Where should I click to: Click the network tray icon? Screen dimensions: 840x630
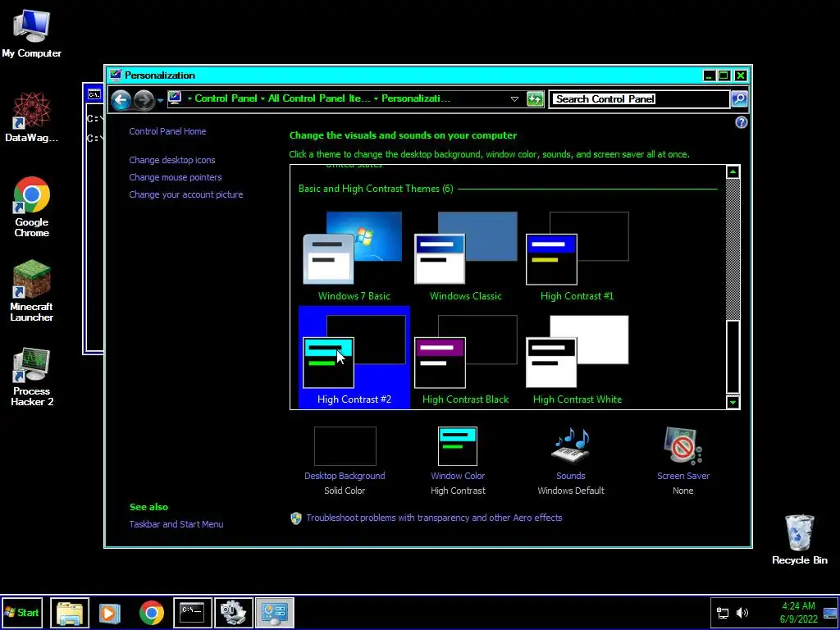point(723,613)
